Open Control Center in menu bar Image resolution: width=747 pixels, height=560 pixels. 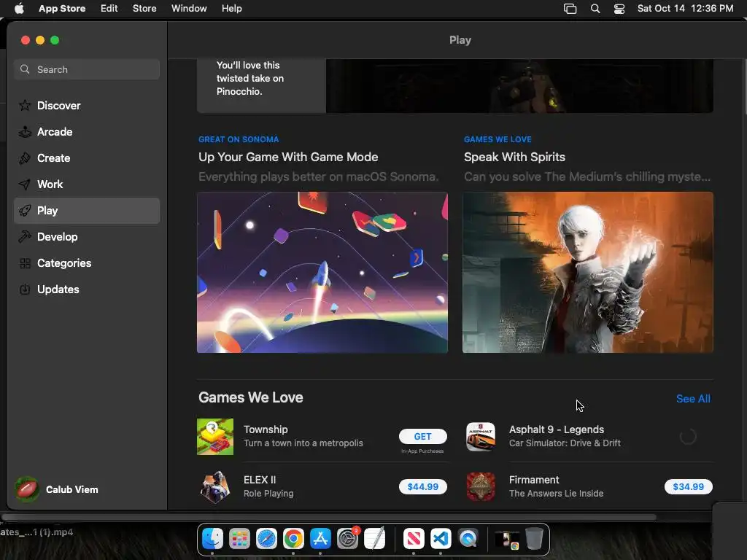(x=619, y=9)
